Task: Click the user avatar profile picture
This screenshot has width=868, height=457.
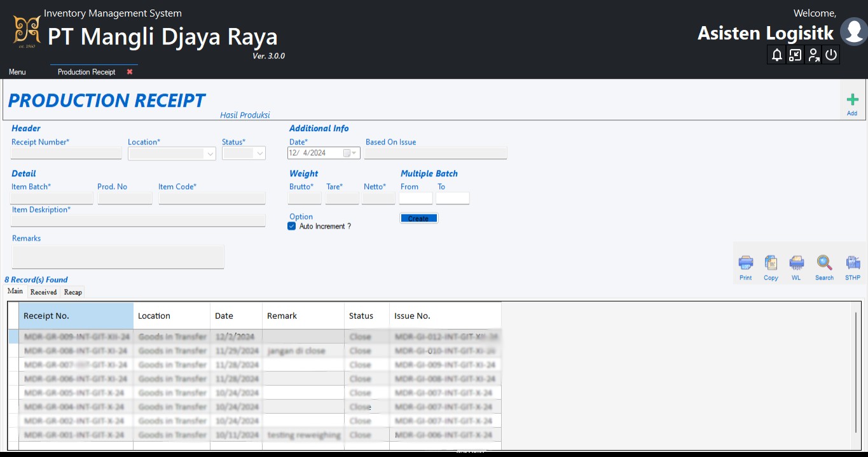Action: [853, 32]
